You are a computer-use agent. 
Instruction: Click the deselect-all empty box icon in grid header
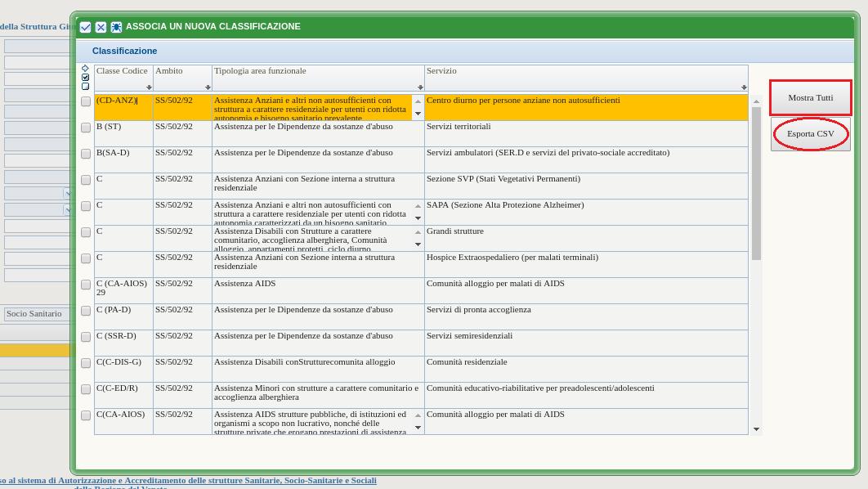(85, 86)
